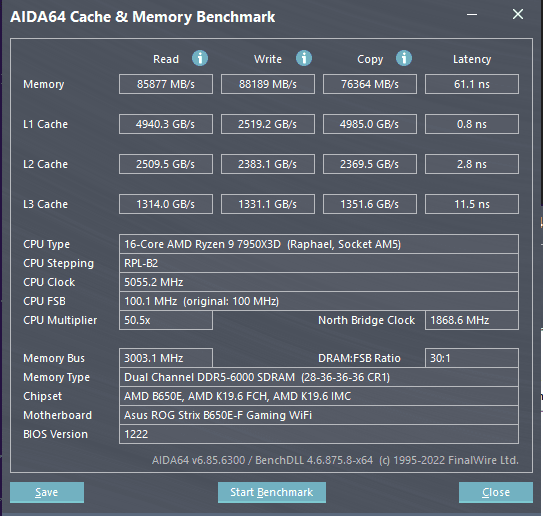Click the L2 Cache row label
This screenshot has width=543, height=516.
(x=45, y=164)
